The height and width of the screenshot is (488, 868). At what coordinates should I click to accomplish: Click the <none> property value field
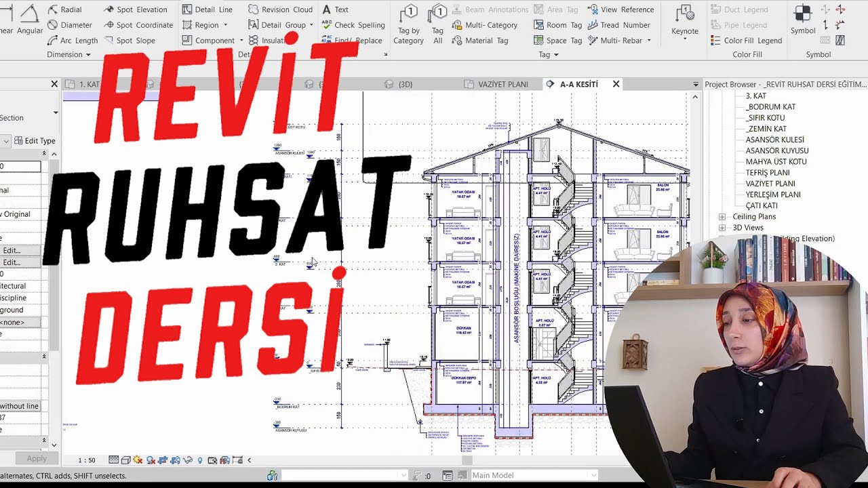[x=20, y=323]
